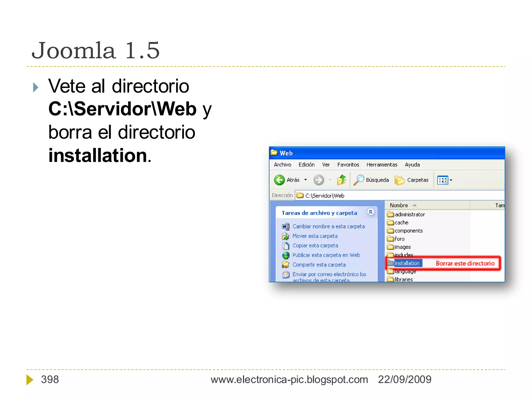Click the e-mail envelope task icon
Image resolution: width=532 pixels, height=399 pixels.
coord(286,274)
